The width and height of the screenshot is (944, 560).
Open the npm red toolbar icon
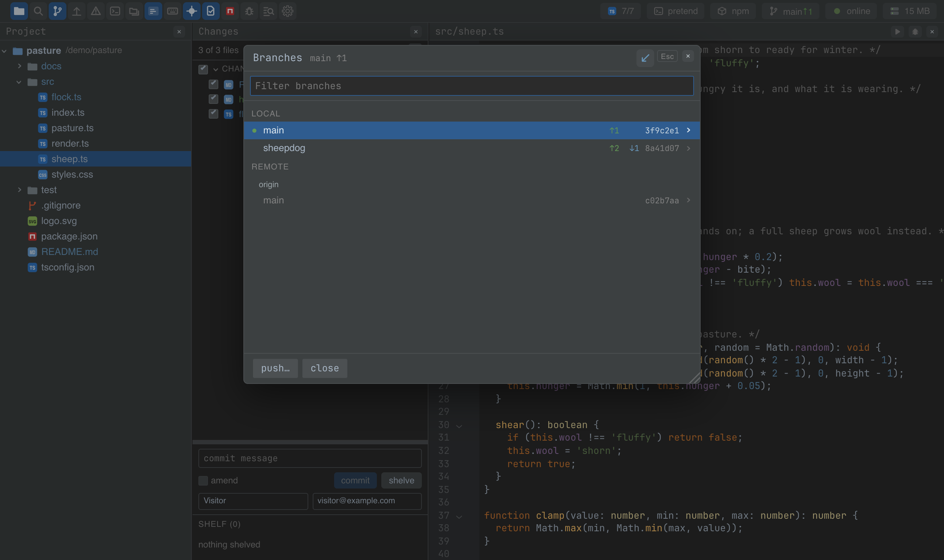point(230,11)
